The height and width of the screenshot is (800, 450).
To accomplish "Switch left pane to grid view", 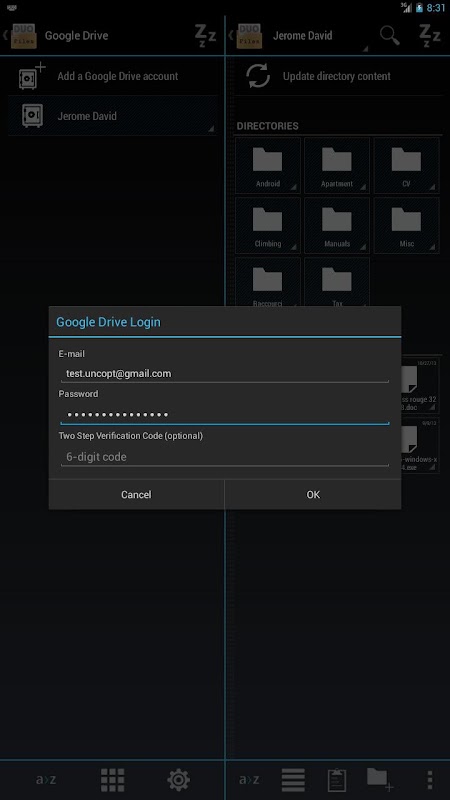I will pos(112,780).
